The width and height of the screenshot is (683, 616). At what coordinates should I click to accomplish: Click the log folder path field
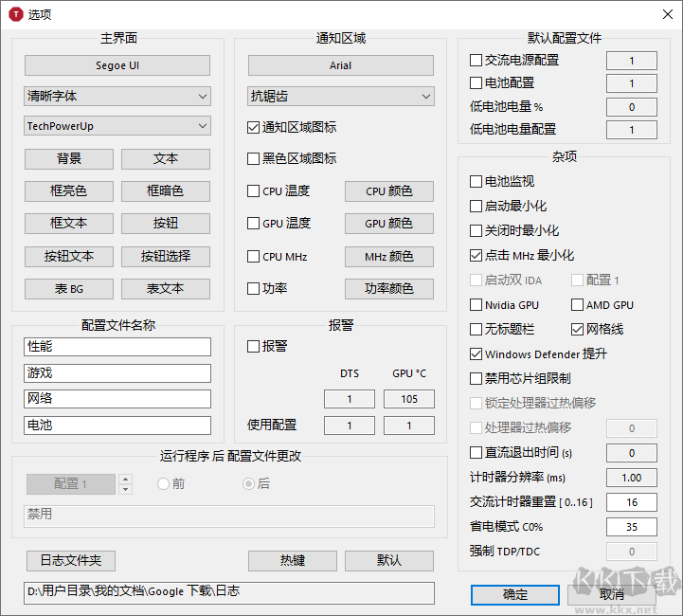point(229,593)
